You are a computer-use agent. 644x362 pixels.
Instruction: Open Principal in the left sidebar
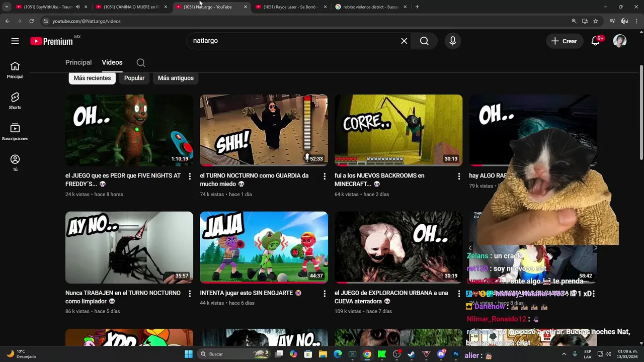coord(15,70)
